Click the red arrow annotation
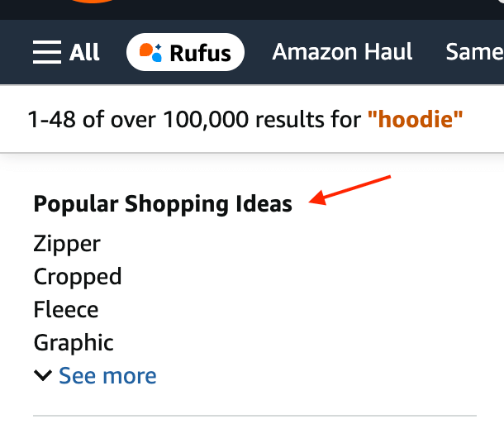Screen dimensions: 504x443 click(x=353, y=188)
